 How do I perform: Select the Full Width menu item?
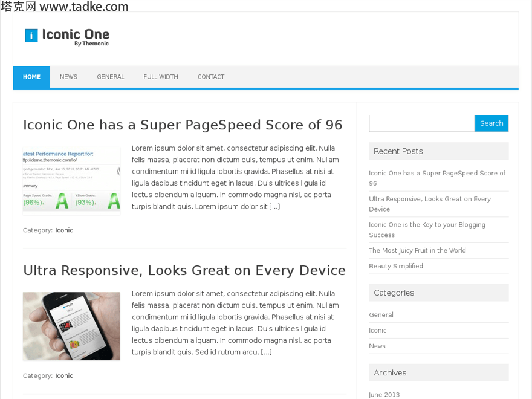tap(161, 77)
